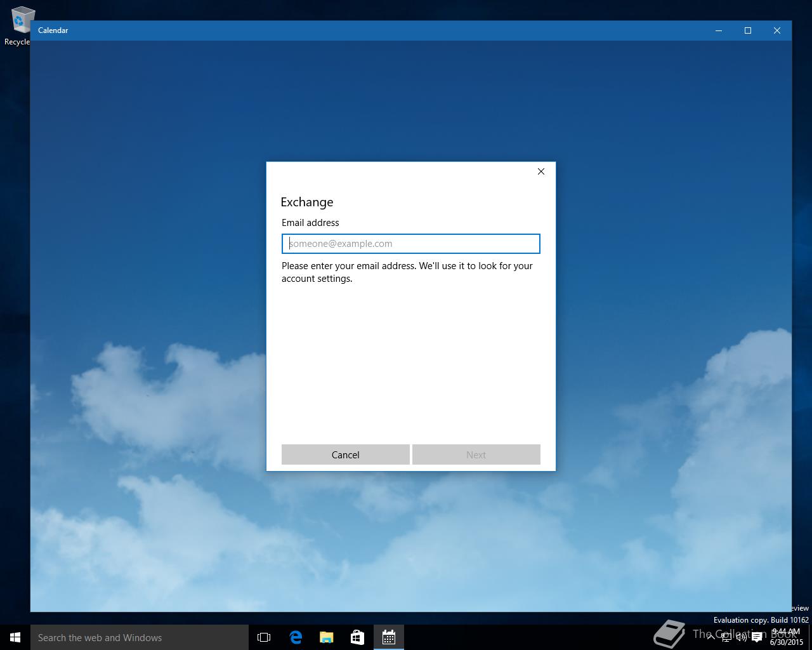The height and width of the screenshot is (650, 812).
Task: Click Search the web and Windows box
Action: coord(140,637)
